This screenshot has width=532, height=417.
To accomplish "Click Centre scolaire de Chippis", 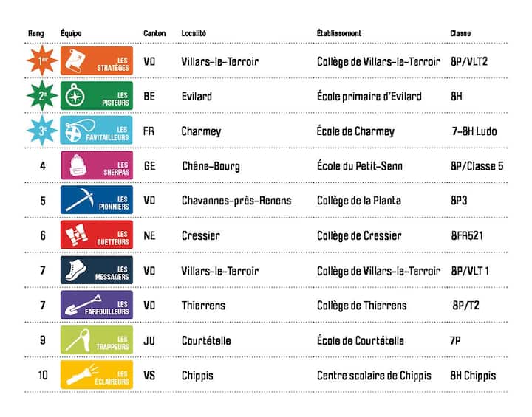I will [x=374, y=376].
